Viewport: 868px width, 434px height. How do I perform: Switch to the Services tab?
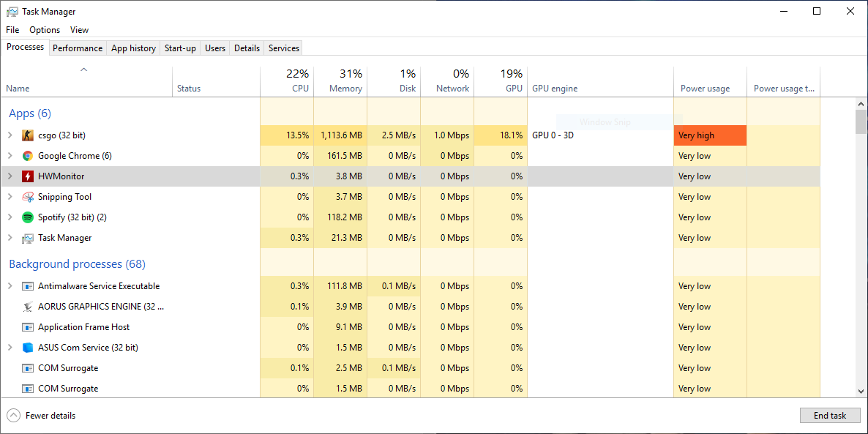click(x=283, y=48)
